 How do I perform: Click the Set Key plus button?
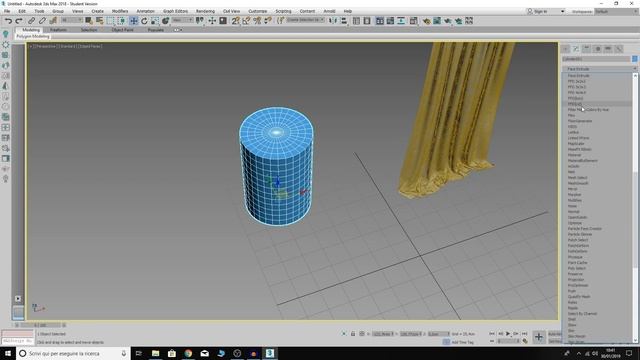pyautogui.click(x=539, y=337)
